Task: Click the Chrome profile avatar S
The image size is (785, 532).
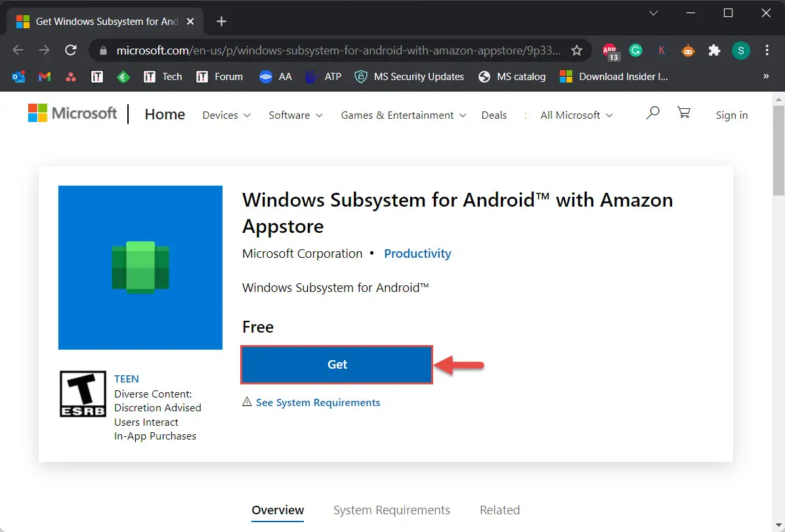Action: coord(741,50)
